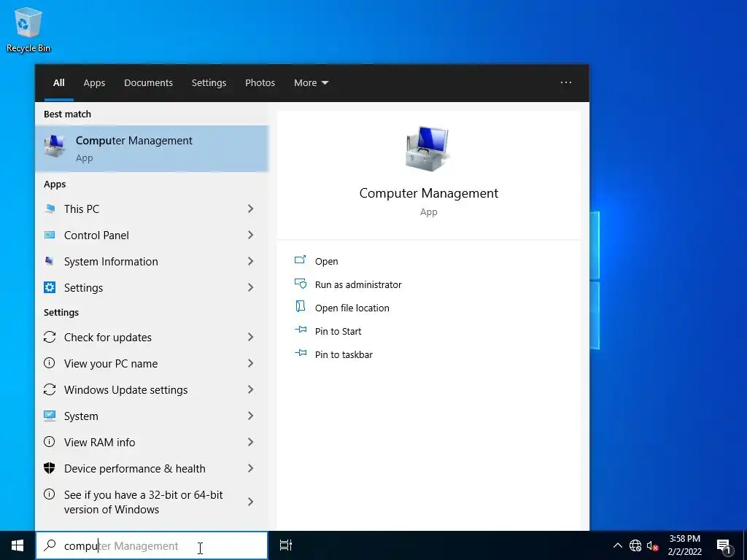Expand Device performance & health arrow

coord(251,468)
